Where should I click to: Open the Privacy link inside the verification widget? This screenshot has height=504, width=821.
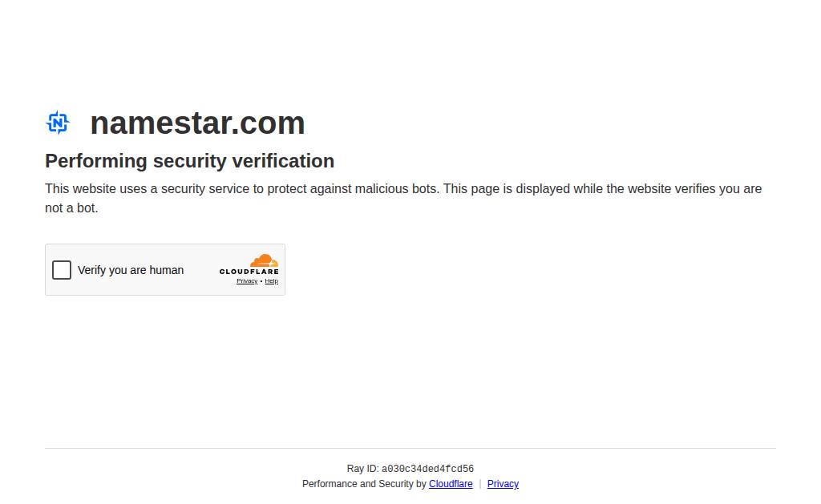tap(247, 281)
